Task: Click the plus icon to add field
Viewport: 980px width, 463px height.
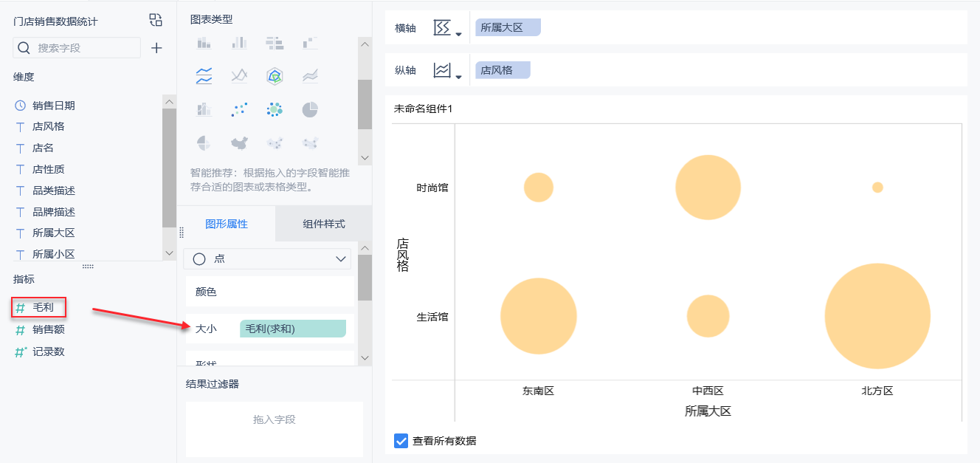Action: pyautogui.click(x=156, y=48)
